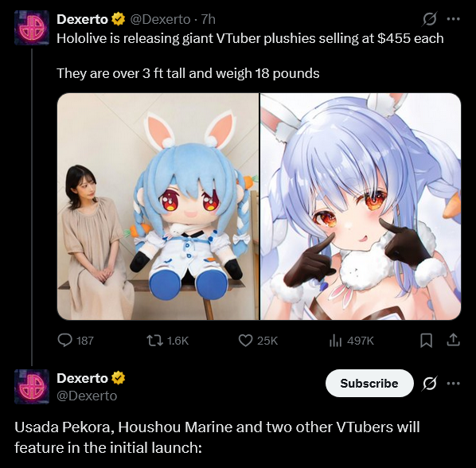Open Dexerto's avatar on the second tweet
Viewport: 476px width, 468px height.
32,387
